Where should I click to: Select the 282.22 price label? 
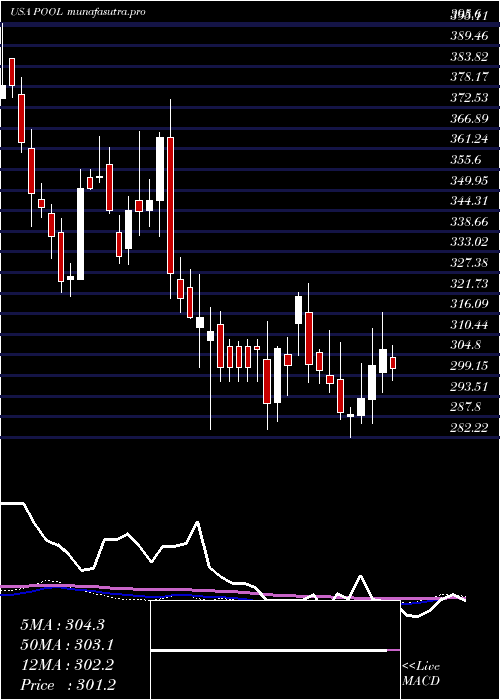pos(469,428)
